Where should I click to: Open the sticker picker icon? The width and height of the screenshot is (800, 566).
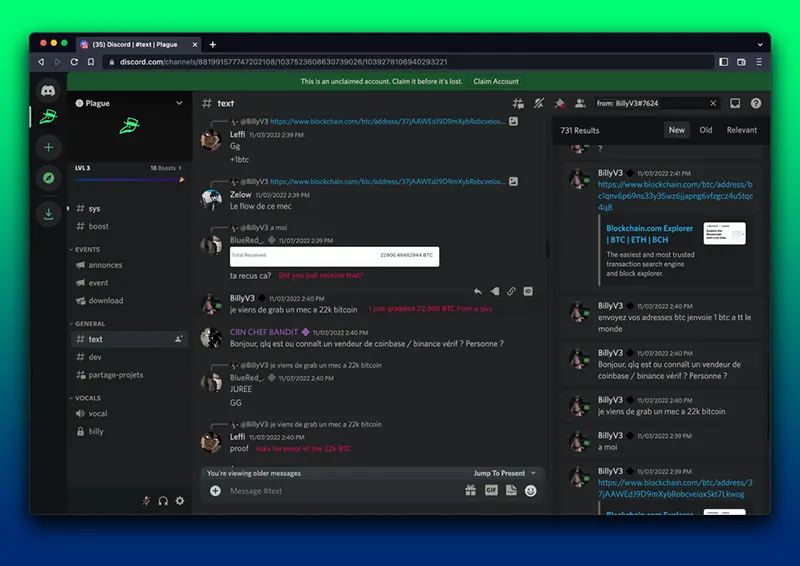[x=511, y=490]
